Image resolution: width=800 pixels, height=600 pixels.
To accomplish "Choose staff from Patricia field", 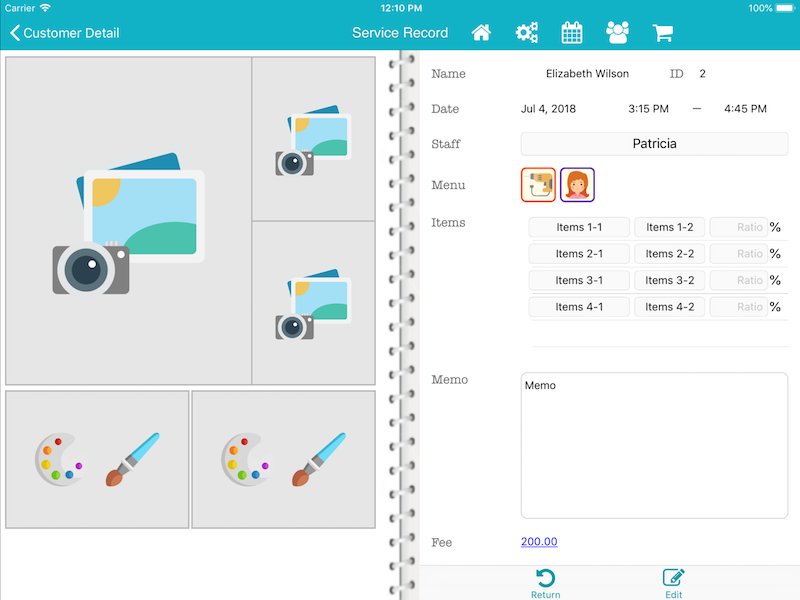I will pyautogui.click(x=654, y=144).
